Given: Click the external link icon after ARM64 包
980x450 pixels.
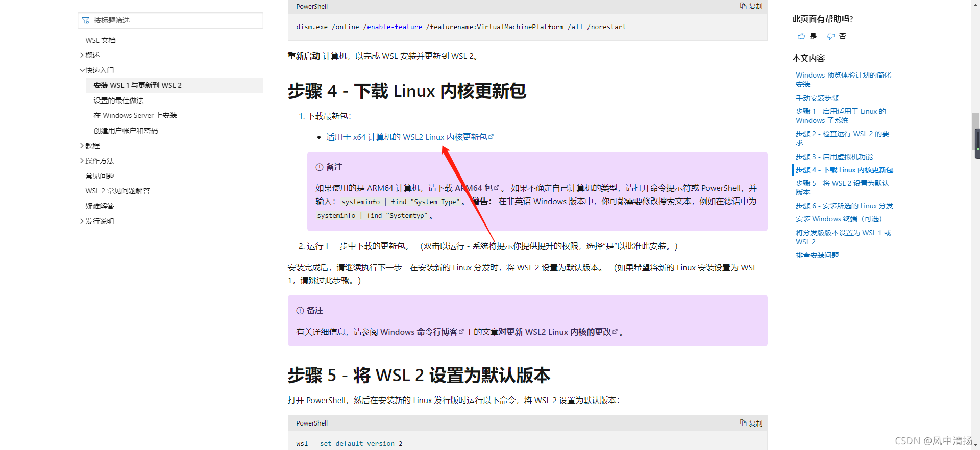Looking at the screenshot, I should click(497, 188).
